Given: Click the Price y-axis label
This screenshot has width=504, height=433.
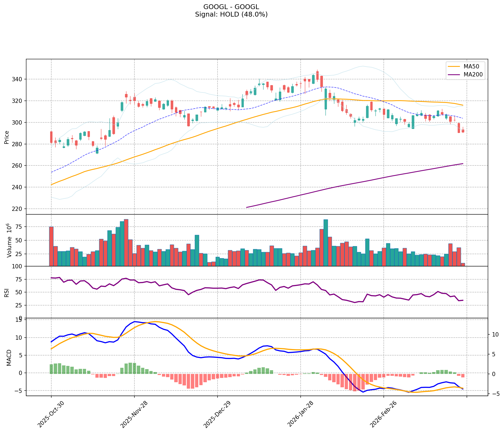Looking at the screenshot, I should [7, 137].
